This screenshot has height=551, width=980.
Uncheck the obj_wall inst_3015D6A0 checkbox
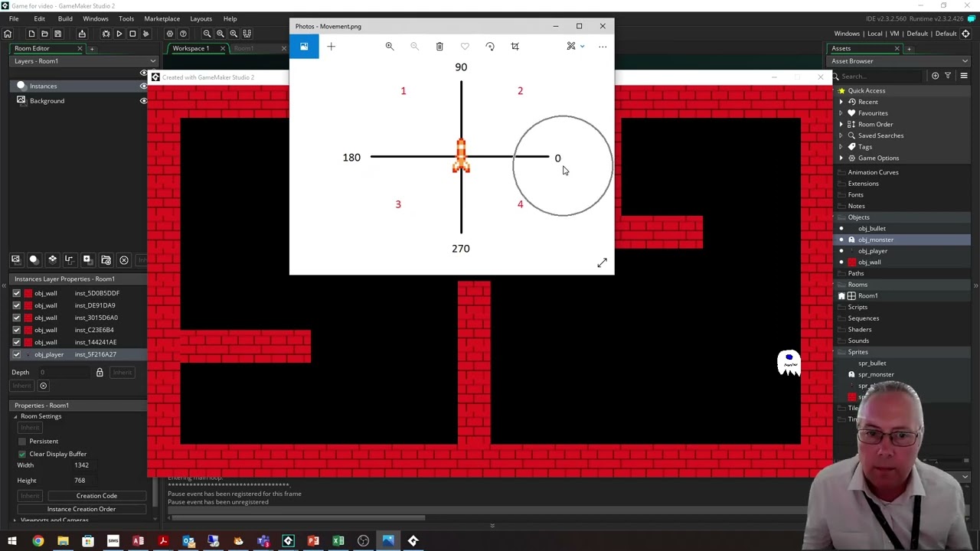(x=16, y=318)
